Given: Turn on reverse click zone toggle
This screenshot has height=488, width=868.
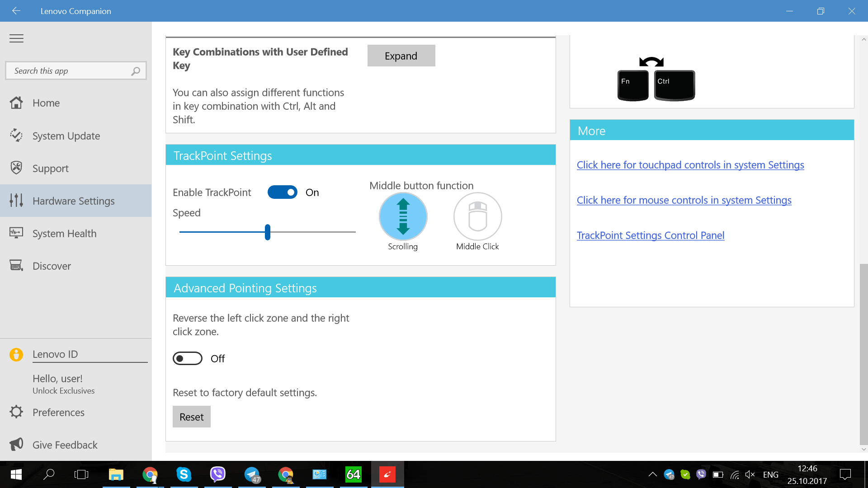Looking at the screenshot, I should (x=188, y=359).
